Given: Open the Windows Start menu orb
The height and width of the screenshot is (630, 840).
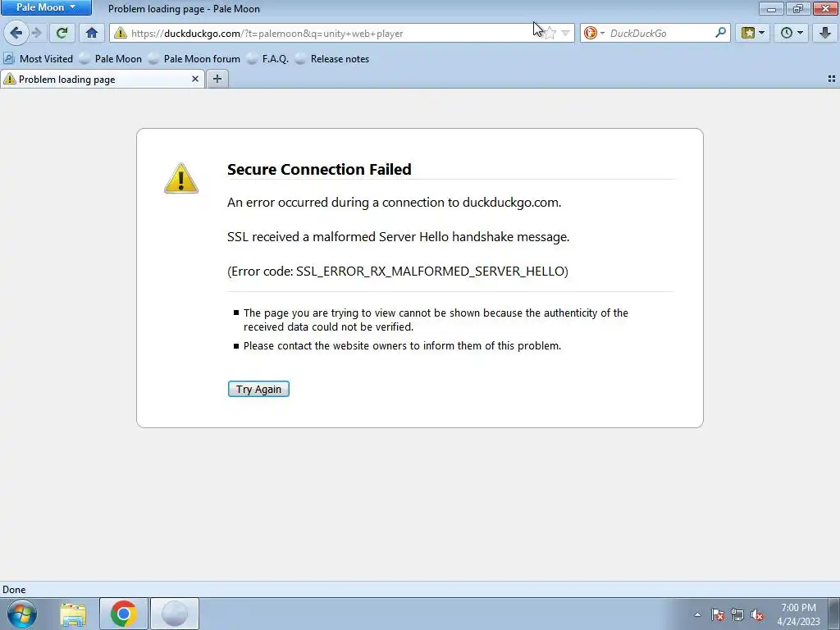Looking at the screenshot, I should [x=22, y=614].
